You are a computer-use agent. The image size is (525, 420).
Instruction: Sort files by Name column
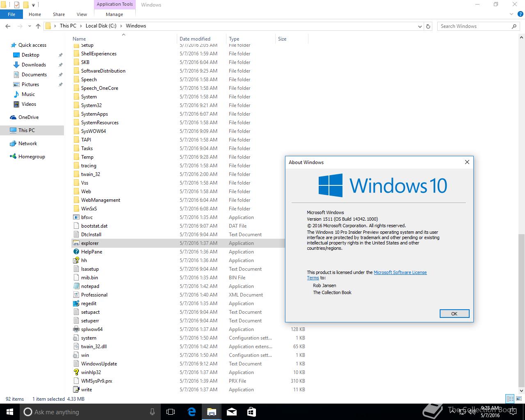[124, 39]
